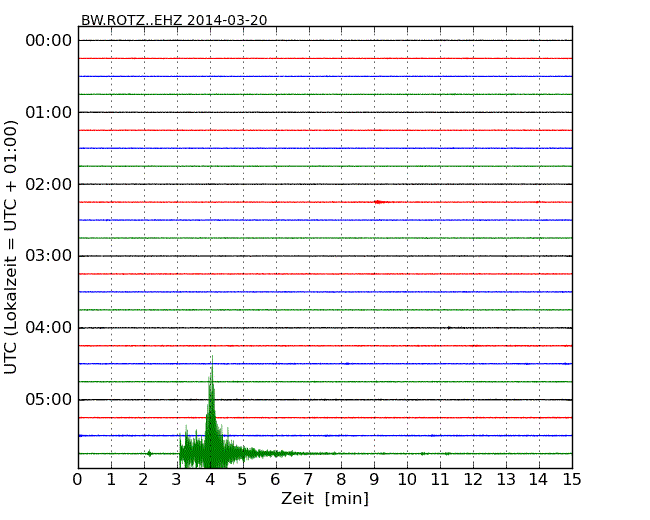Click x-axis tick label 5
The image size is (650, 520).
coord(243,480)
